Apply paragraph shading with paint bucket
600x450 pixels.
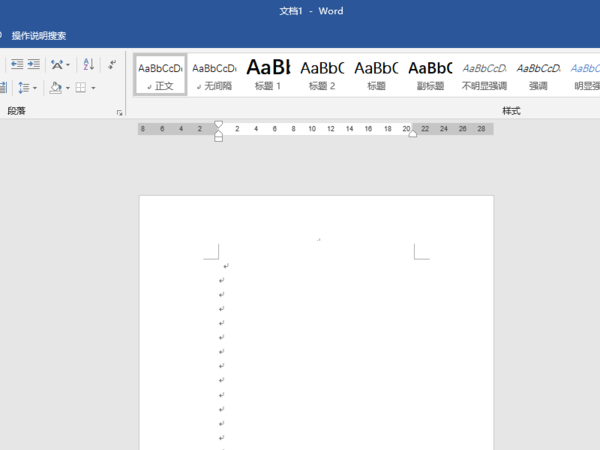[56, 88]
